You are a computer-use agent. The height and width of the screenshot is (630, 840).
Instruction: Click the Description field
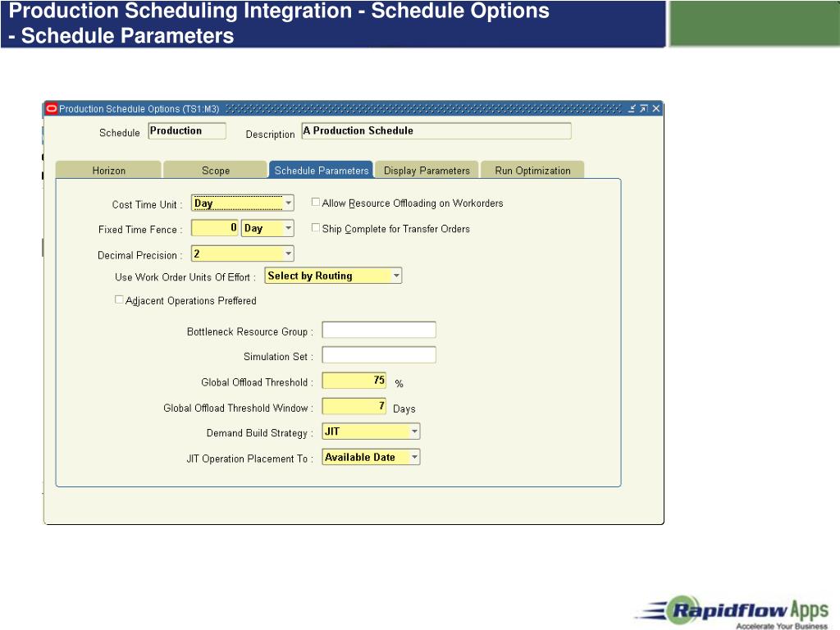click(x=436, y=130)
